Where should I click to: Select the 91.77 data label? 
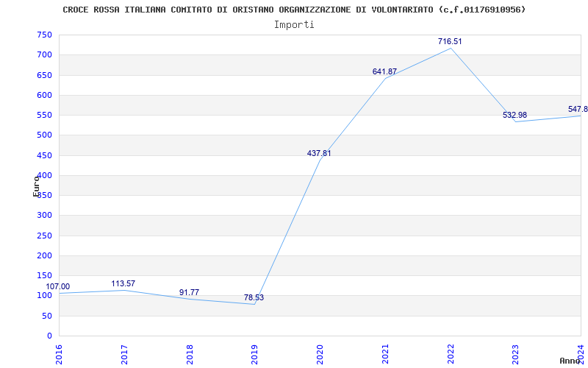189,292
